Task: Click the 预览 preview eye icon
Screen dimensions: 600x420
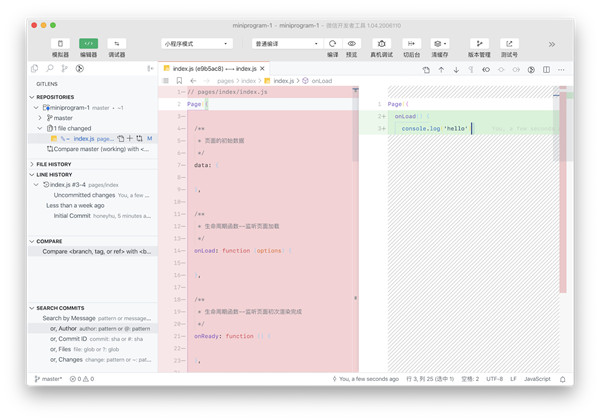Action: [x=352, y=44]
